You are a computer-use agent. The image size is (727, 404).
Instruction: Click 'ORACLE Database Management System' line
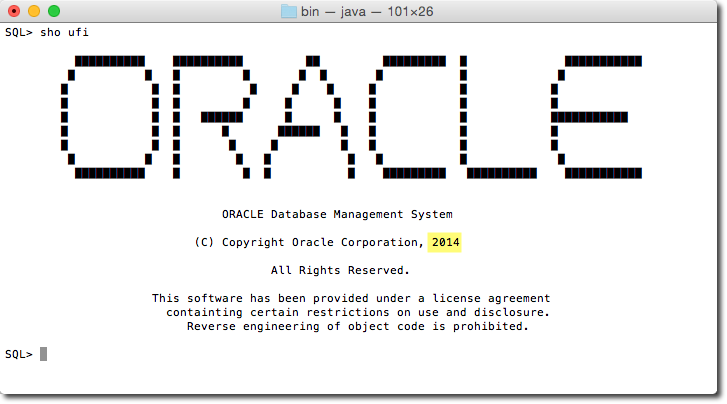point(337,214)
